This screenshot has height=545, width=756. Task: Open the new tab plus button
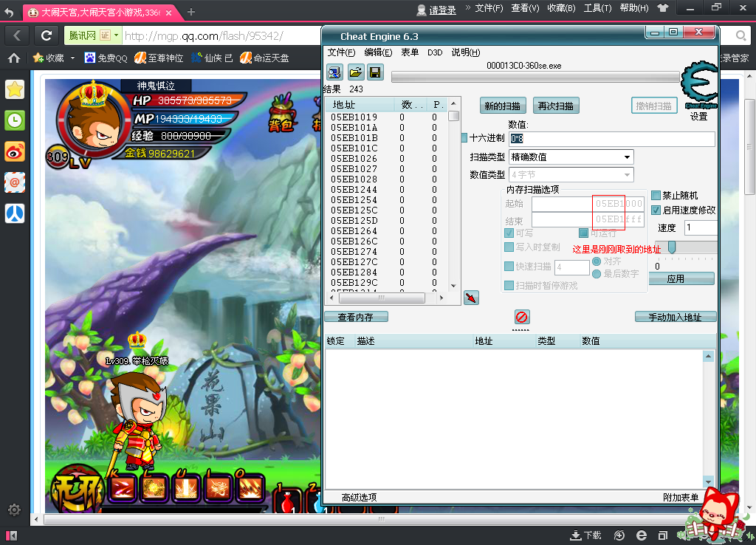tap(191, 12)
